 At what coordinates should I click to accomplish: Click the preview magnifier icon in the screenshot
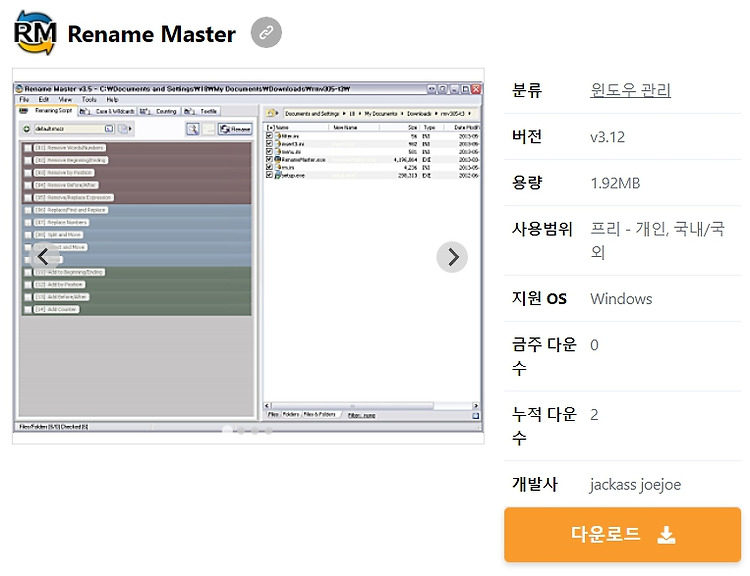click(192, 129)
